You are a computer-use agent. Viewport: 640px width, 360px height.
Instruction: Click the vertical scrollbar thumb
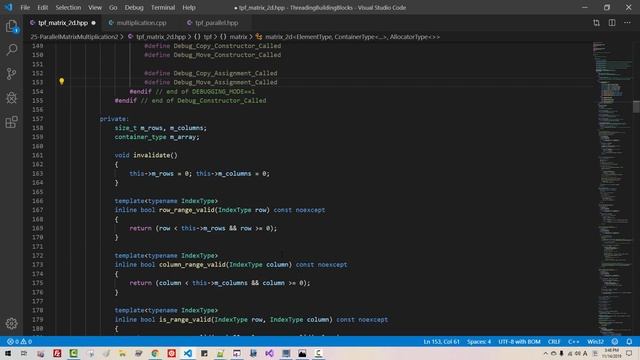click(636, 107)
